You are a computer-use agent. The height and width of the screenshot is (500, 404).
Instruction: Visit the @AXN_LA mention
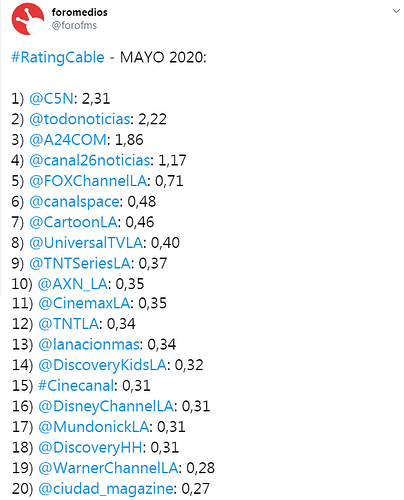point(73,284)
